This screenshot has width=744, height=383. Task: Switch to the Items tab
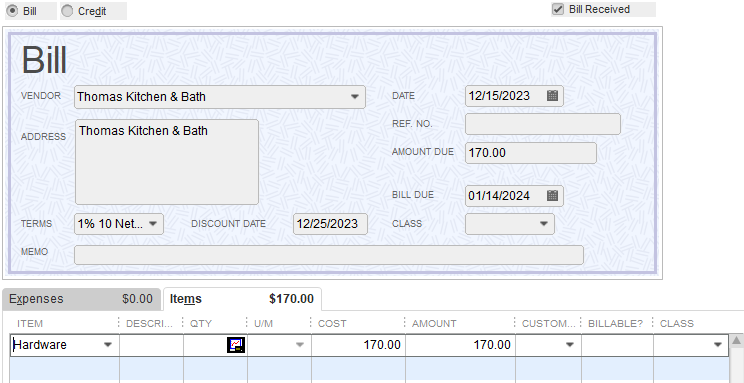click(242, 299)
